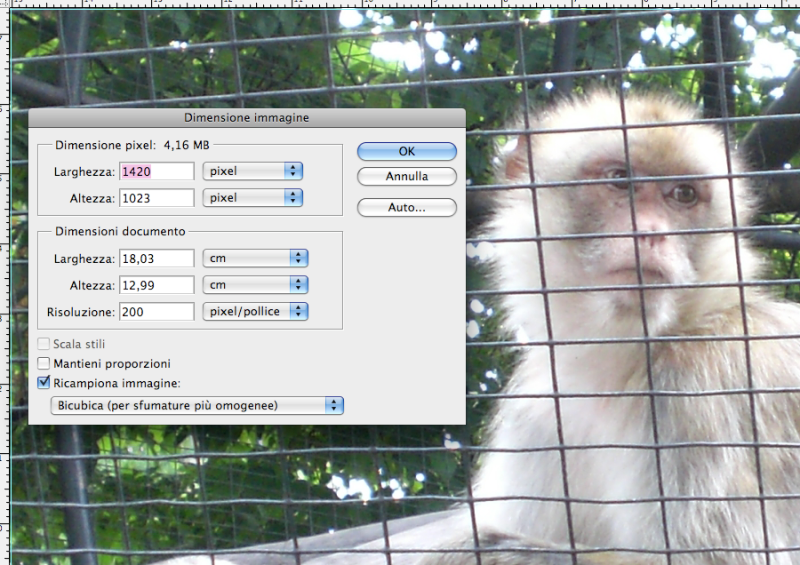Open the Auto... resolution settings
This screenshot has height=565, width=800.
(407, 208)
